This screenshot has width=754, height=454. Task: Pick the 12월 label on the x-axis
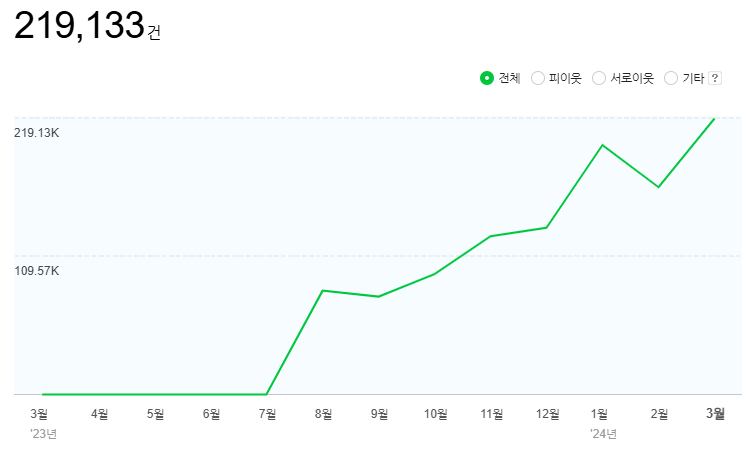point(547,413)
